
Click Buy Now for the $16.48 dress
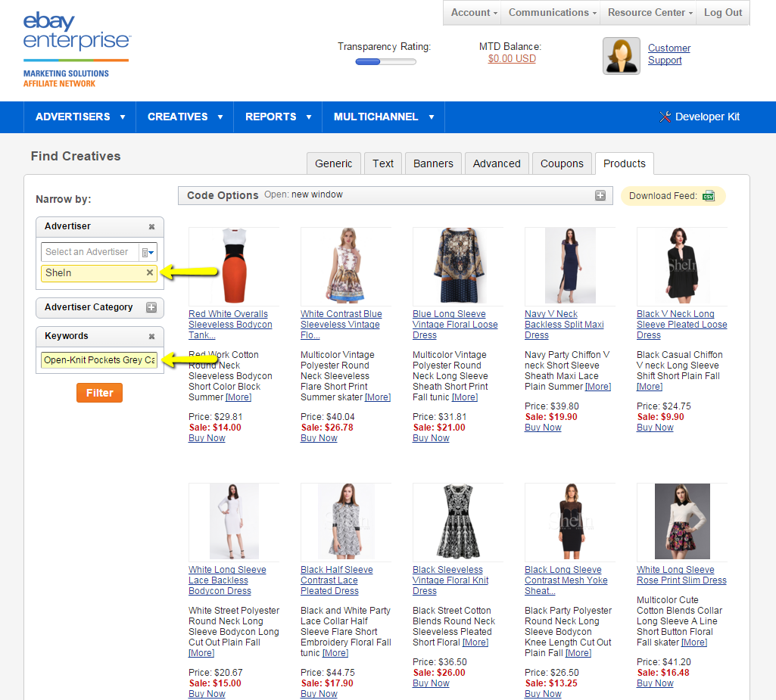click(x=655, y=683)
